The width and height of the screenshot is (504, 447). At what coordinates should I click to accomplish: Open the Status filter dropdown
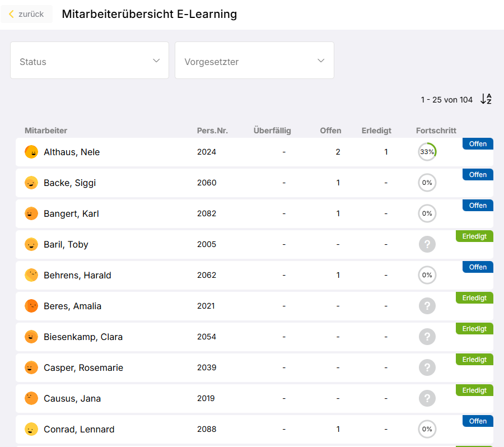click(90, 60)
